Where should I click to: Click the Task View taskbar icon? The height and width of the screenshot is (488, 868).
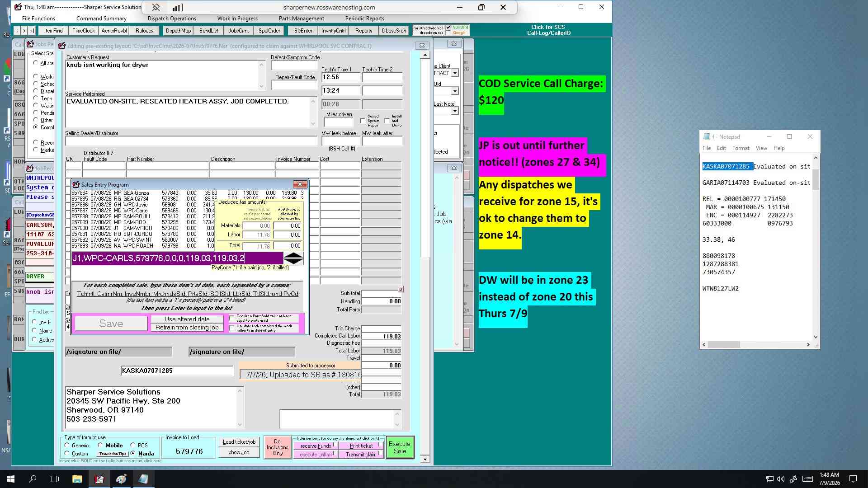click(x=54, y=479)
